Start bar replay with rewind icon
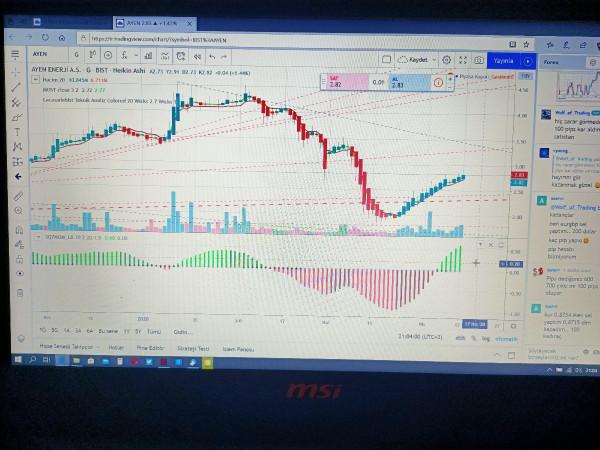The width and height of the screenshot is (600, 450). (x=197, y=57)
